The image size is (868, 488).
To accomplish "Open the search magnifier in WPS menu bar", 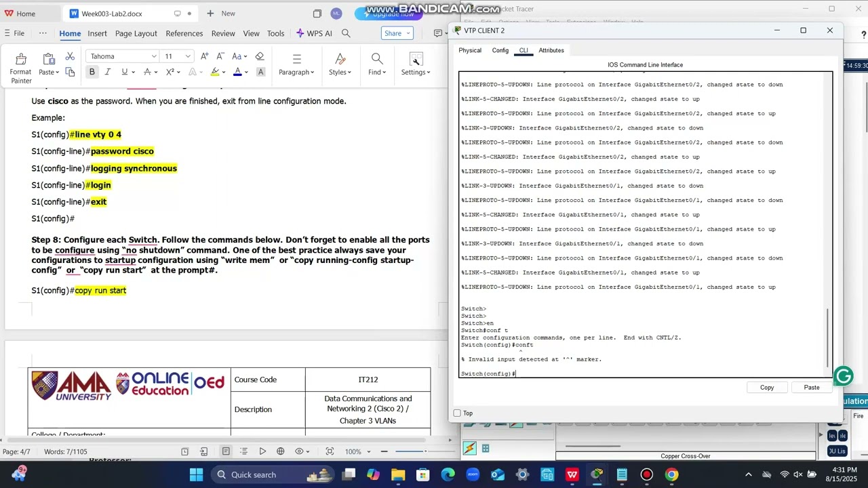I will (x=346, y=33).
